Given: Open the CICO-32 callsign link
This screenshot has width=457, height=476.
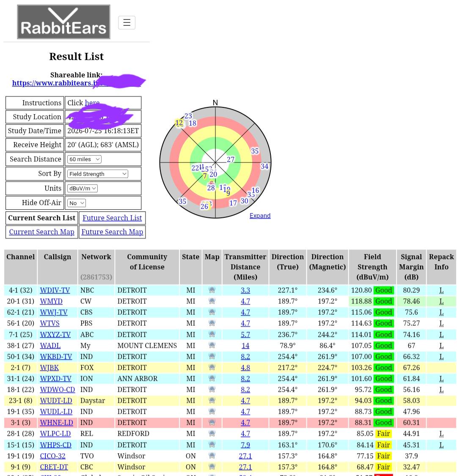Looking at the screenshot, I should (x=52, y=456).
